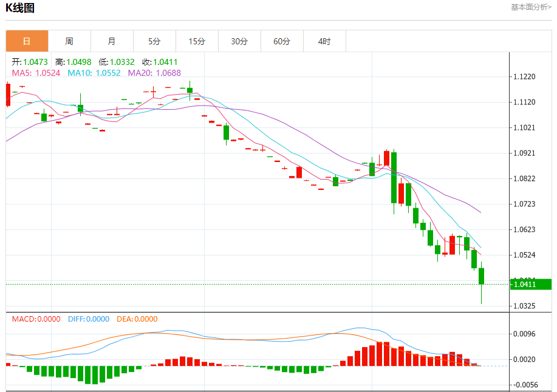The height and width of the screenshot is (392, 557).
Task: Switch to the 月 (monthly) tab
Action: [x=112, y=41]
